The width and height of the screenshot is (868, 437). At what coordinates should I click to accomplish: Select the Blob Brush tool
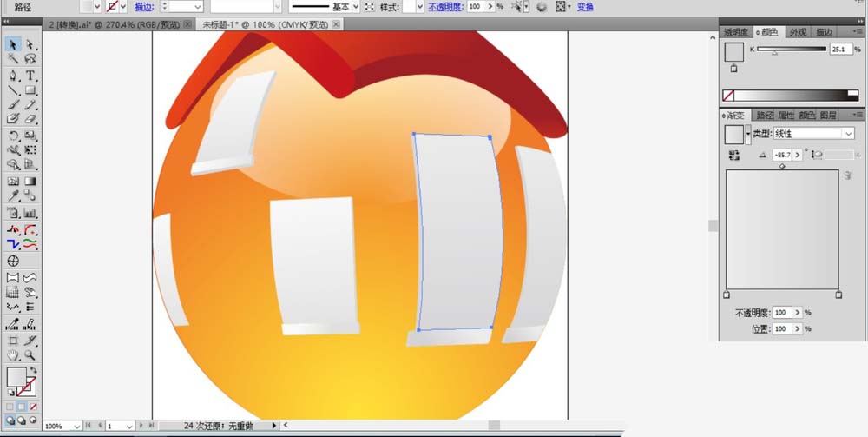pyautogui.click(x=13, y=118)
